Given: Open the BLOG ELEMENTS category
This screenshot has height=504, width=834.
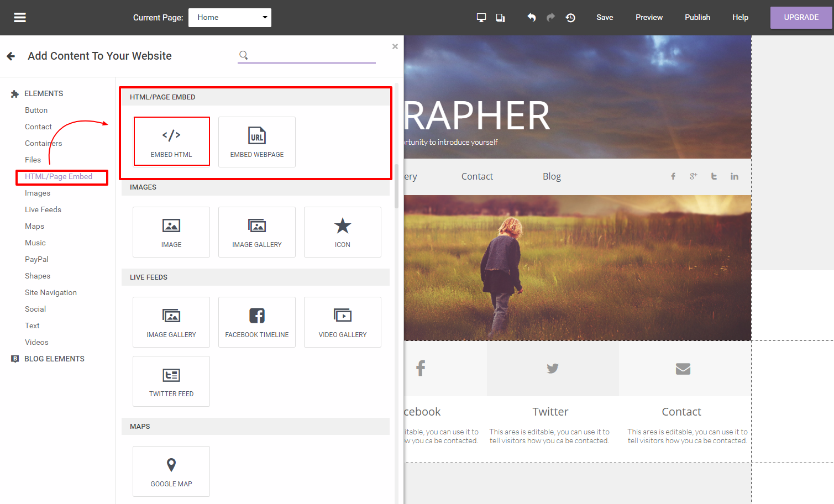Looking at the screenshot, I should coord(54,359).
